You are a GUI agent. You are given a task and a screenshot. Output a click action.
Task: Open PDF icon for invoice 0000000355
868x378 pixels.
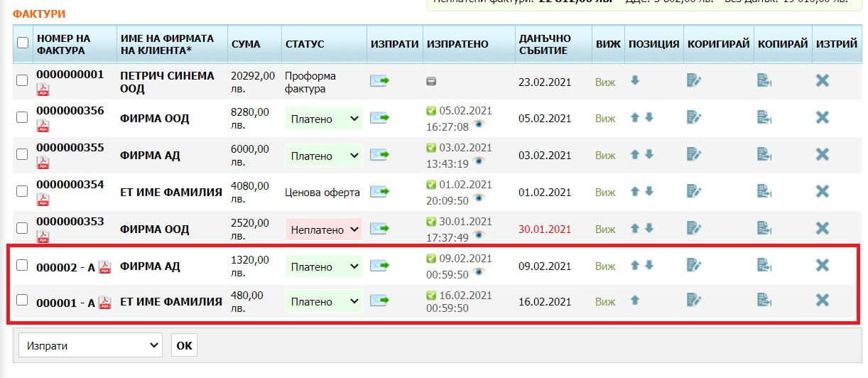(x=43, y=163)
